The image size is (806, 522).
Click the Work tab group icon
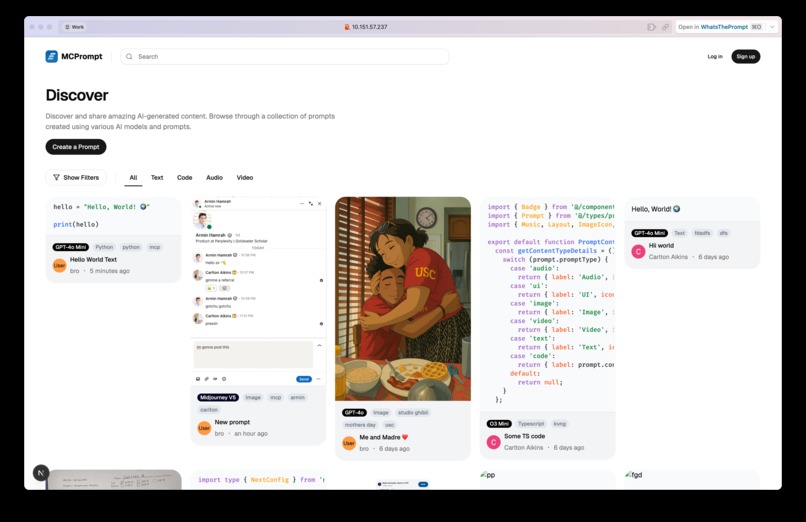point(67,27)
